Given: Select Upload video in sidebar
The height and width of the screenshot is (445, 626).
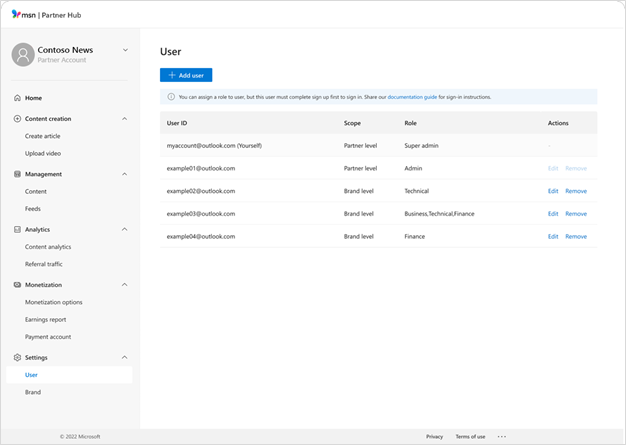Looking at the screenshot, I should (43, 153).
